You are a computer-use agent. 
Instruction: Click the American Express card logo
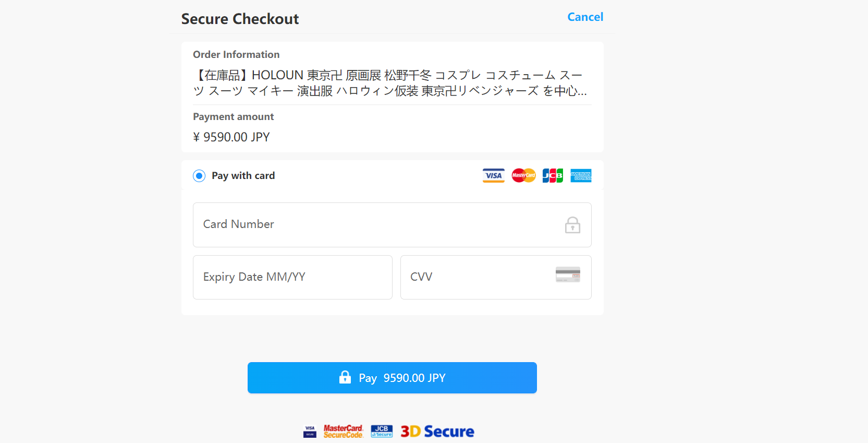581,176
